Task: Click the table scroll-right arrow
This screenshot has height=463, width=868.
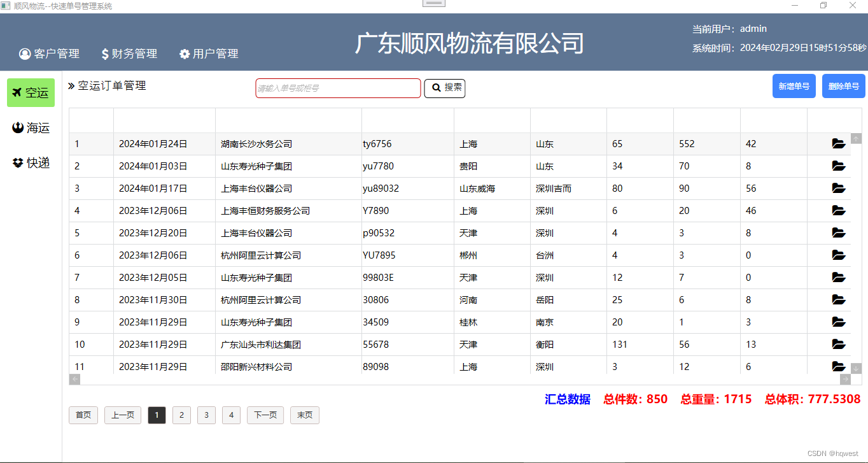Action: coord(845,380)
